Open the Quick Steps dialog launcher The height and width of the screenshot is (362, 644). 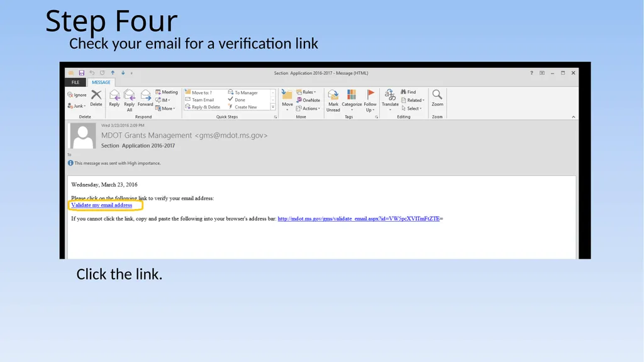(x=275, y=117)
